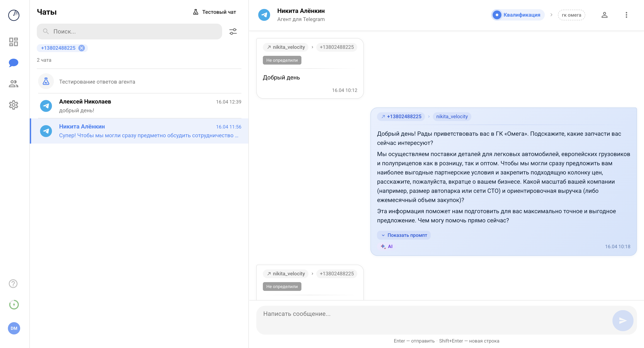Click the AI label under the agent message

pyautogui.click(x=387, y=246)
